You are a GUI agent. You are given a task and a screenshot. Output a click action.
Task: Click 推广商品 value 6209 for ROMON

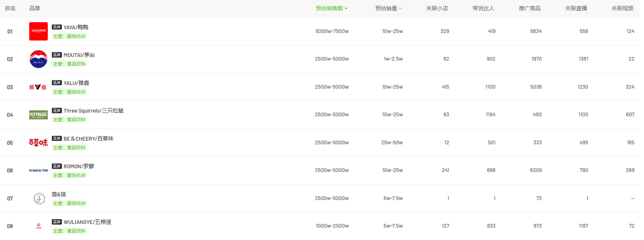point(536,170)
